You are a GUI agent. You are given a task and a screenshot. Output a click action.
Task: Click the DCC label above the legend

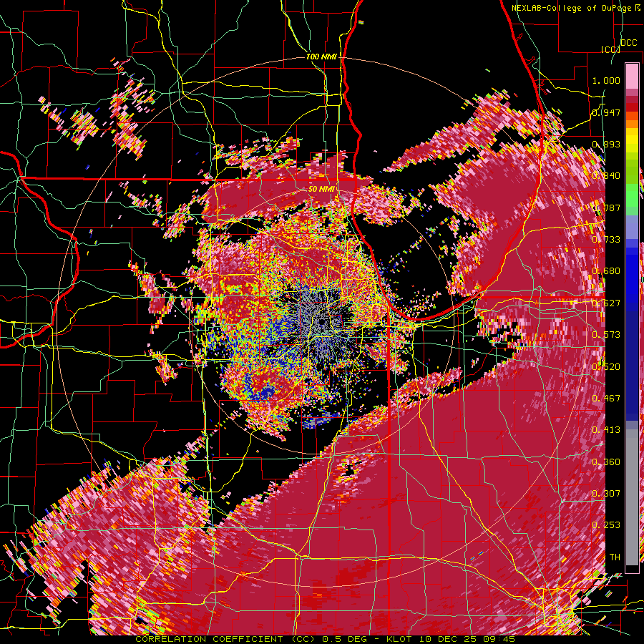pyautogui.click(x=628, y=43)
